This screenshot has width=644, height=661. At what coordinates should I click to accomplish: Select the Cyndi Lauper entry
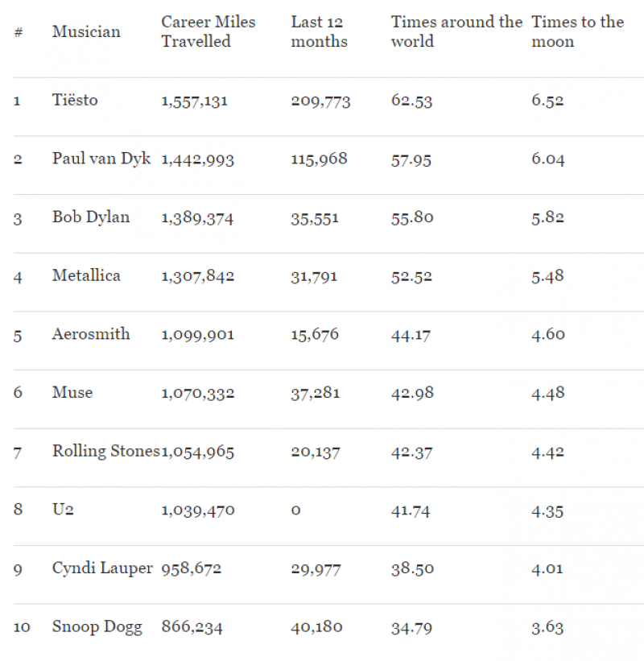coord(102,568)
